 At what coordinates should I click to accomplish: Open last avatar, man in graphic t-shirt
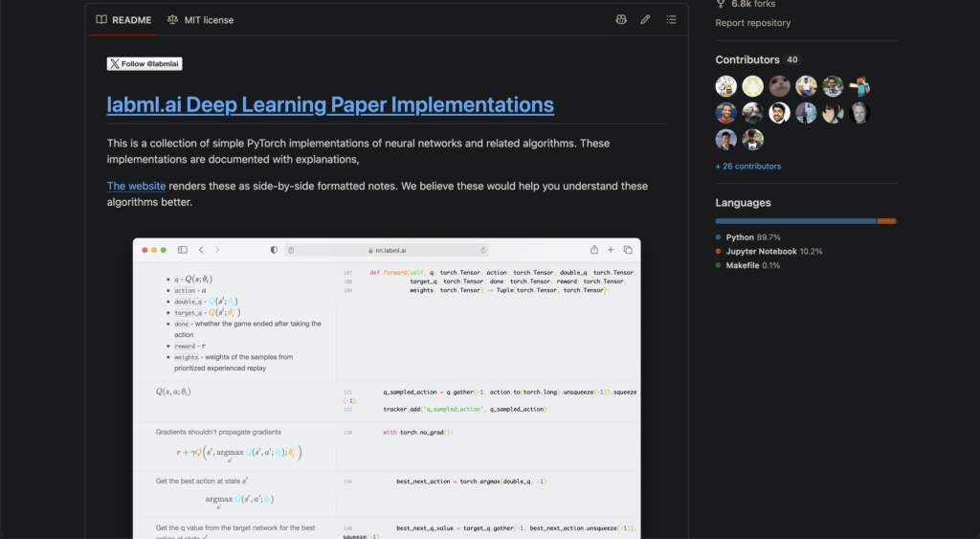[x=752, y=140]
